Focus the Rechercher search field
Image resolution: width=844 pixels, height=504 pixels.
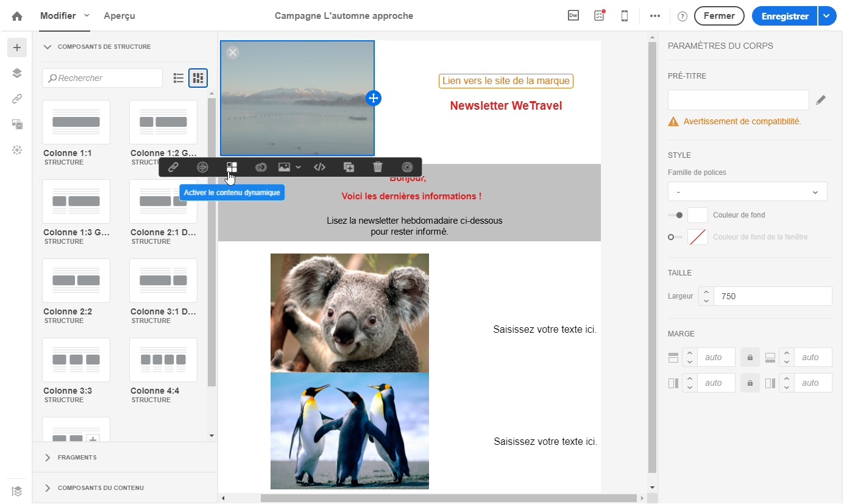pos(102,78)
